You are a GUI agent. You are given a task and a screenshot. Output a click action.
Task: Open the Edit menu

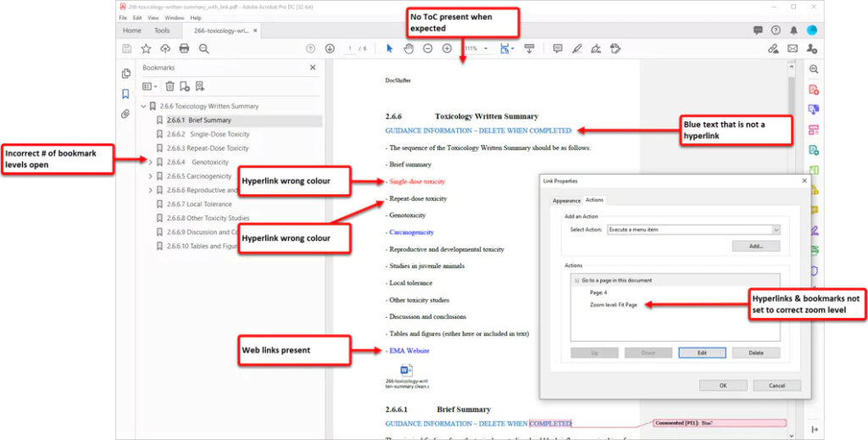pyautogui.click(x=137, y=18)
